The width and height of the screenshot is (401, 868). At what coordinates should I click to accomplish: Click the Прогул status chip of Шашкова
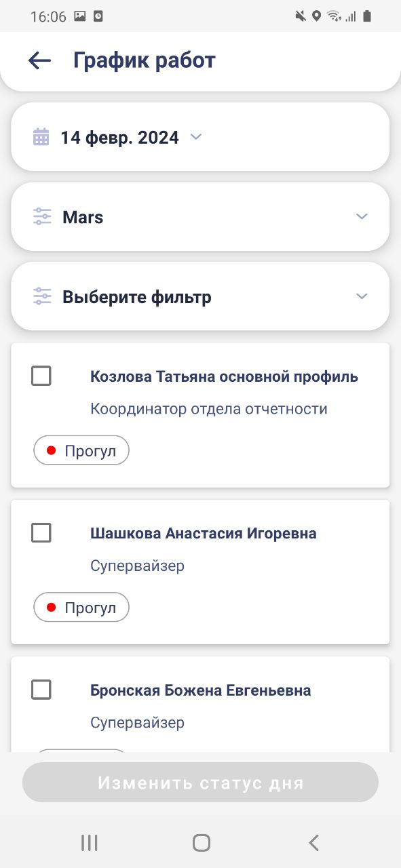point(81,608)
